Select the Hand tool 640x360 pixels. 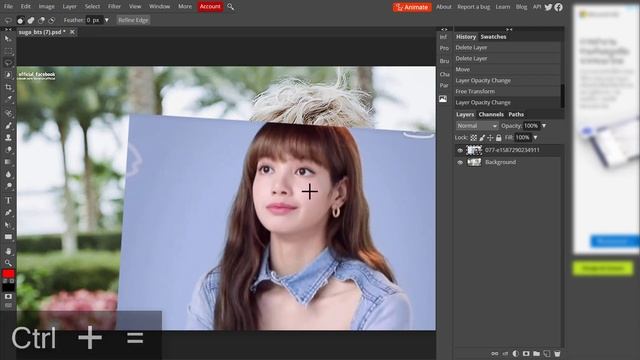coord(8,251)
